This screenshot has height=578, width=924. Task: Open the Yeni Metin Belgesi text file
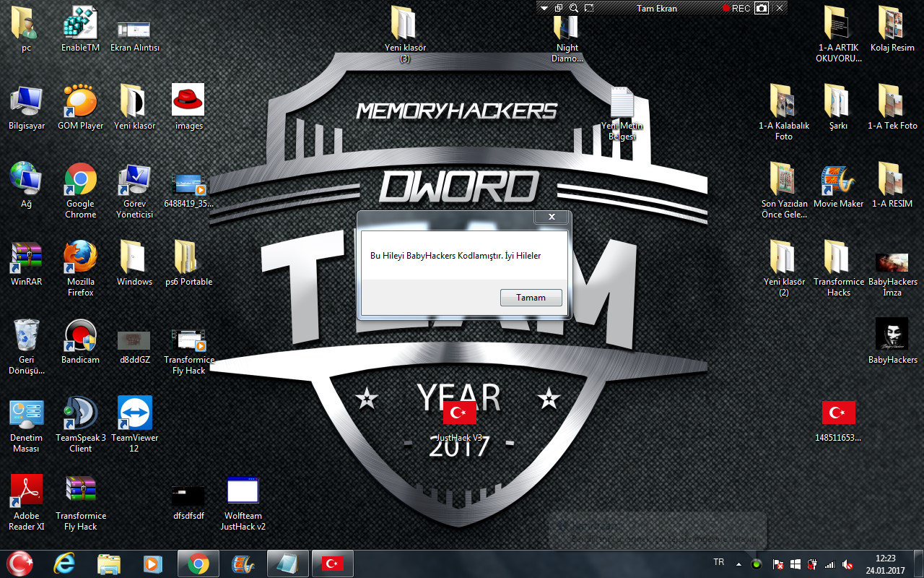pyautogui.click(x=622, y=113)
